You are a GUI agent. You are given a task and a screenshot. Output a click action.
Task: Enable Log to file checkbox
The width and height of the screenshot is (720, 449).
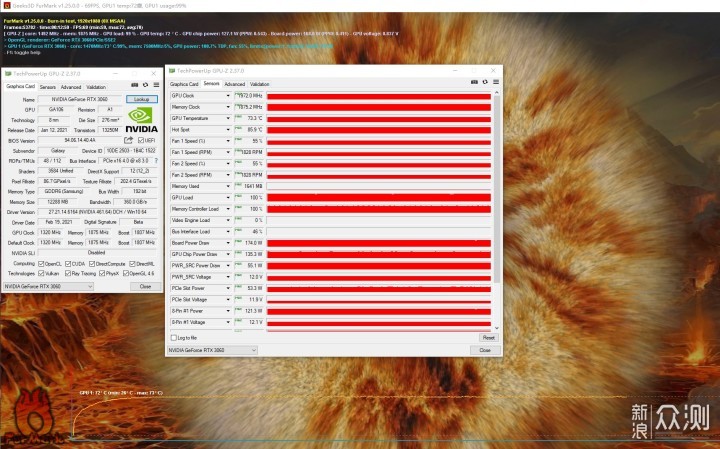pyautogui.click(x=174, y=338)
